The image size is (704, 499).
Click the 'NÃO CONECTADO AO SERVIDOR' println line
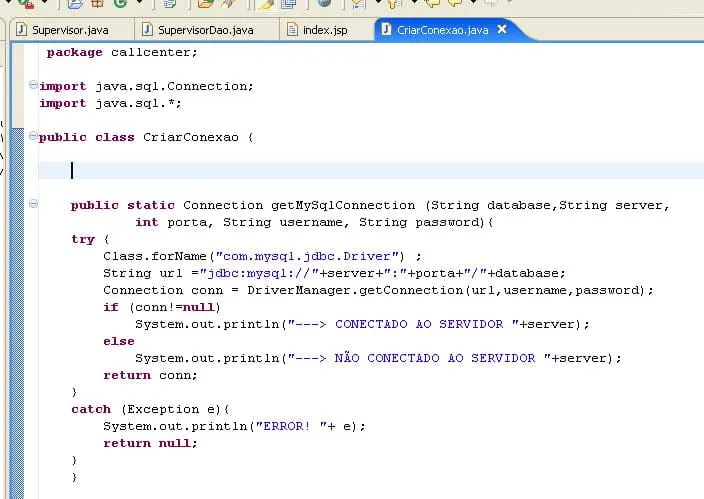(378, 358)
